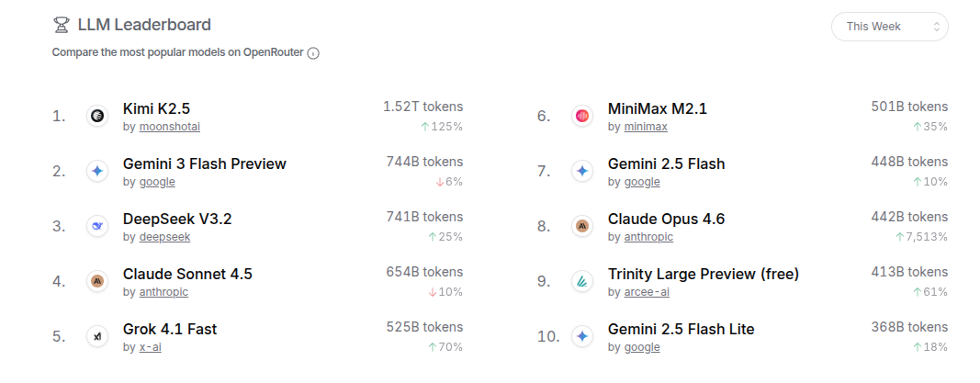The height and width of the screenshot is (383, 980).
Task: Select the Gemini 2.5 Flash model title
Action: coord(666,163)
